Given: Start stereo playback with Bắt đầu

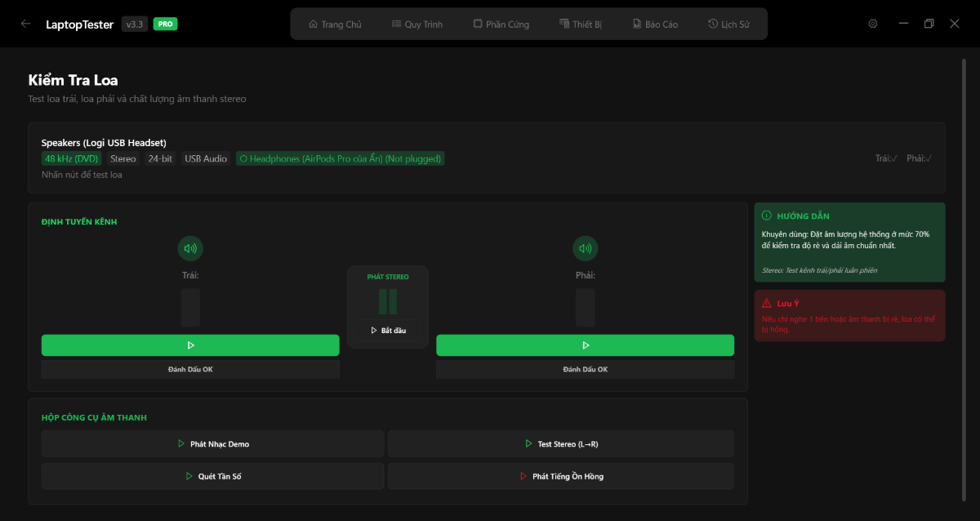Looking at the screenshot, I should coord(388,331).
